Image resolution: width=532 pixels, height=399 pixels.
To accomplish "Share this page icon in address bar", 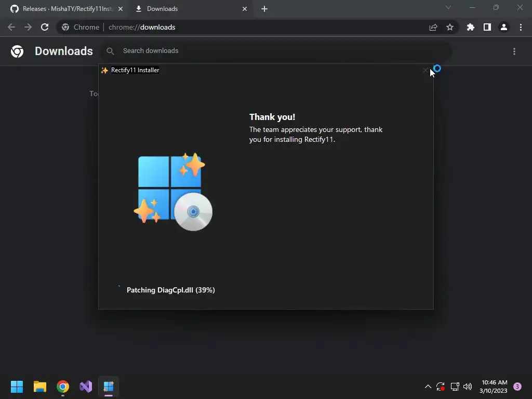I will coord(433,27).
